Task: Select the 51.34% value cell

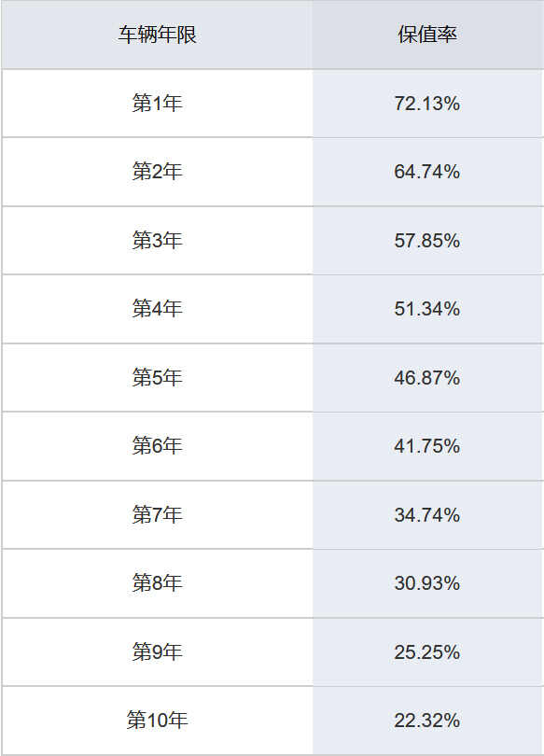Action: [x=427, y=309]
